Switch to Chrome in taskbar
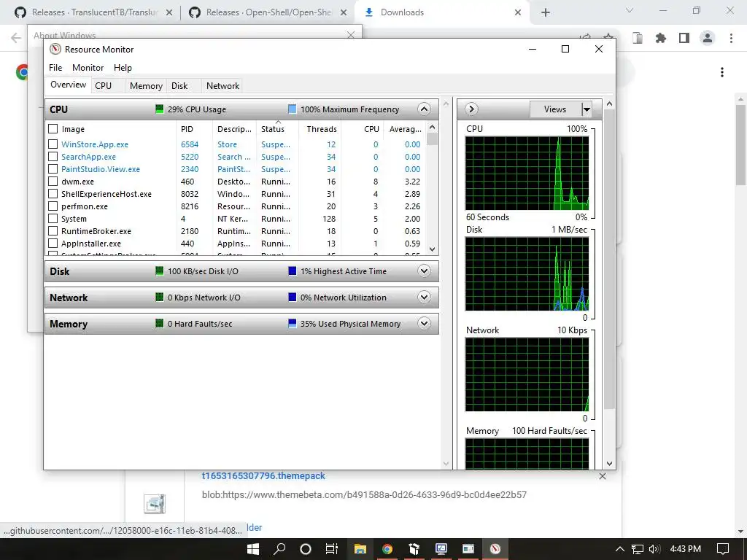Image resolution: width=747 pixels, height=560 pixels. 387,548
